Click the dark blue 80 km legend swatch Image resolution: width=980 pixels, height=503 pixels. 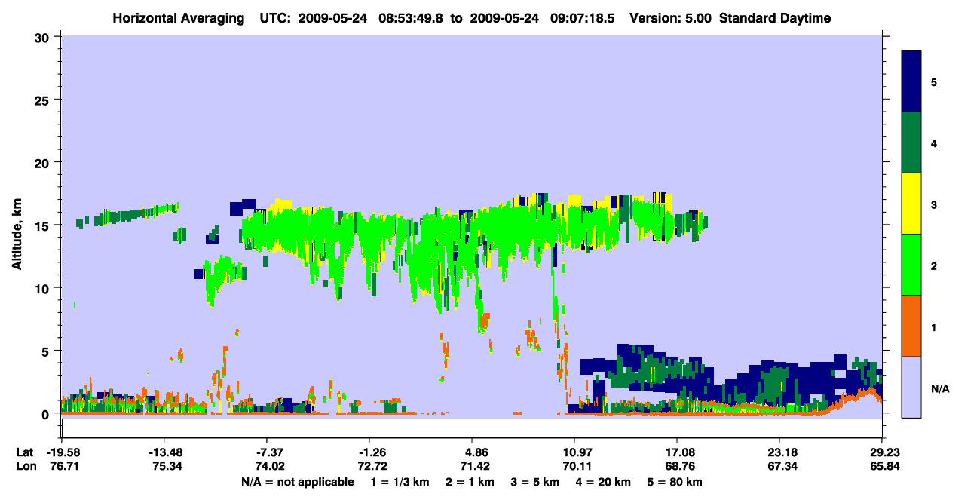tap(911, 81)
